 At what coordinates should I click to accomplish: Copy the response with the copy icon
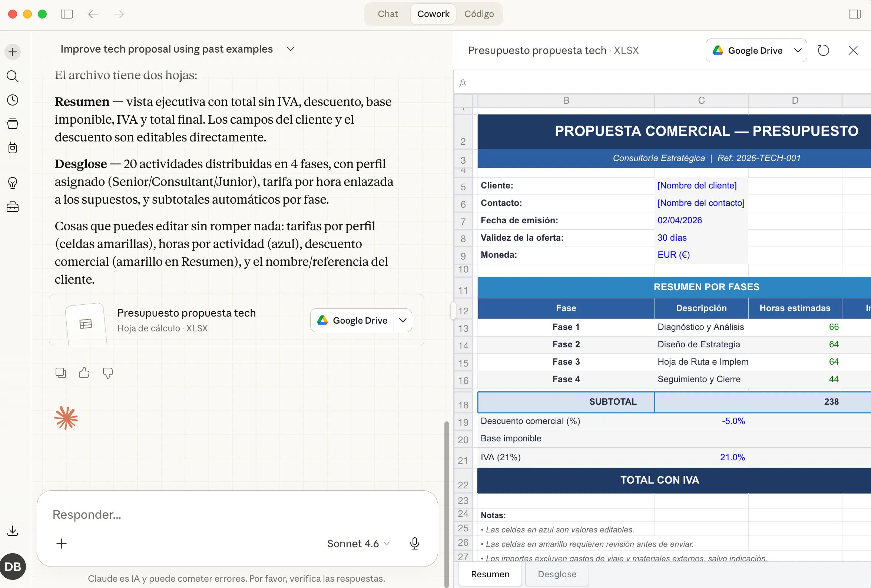pyautogui.click(x=61, y=372)
